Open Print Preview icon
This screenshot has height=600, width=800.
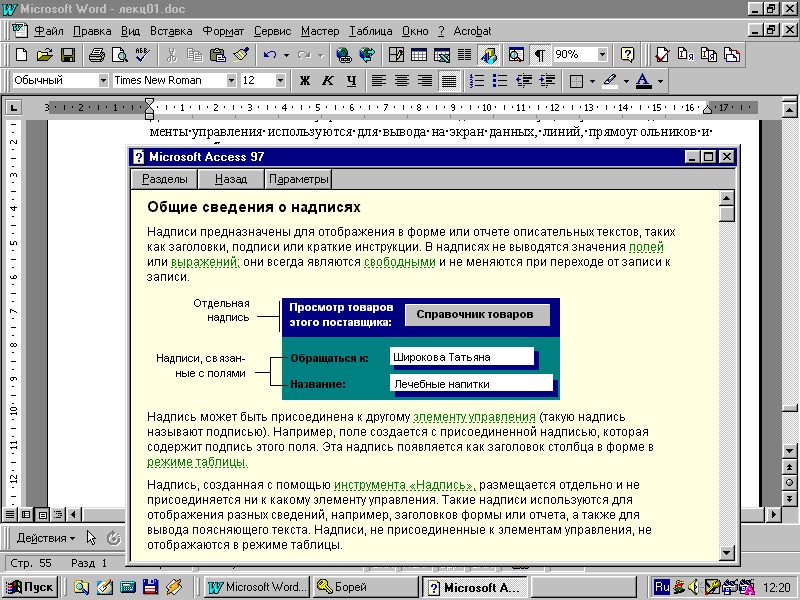(x=119, y=55)
